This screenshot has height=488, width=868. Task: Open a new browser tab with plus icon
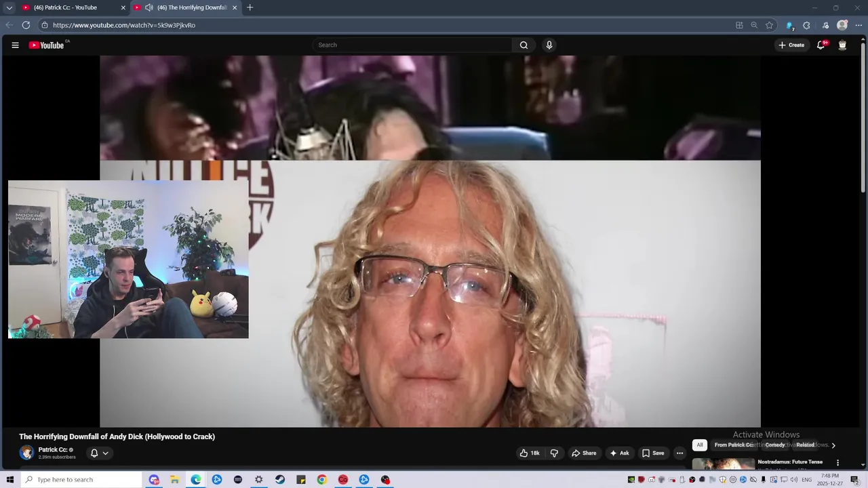[x=250, y=7]
